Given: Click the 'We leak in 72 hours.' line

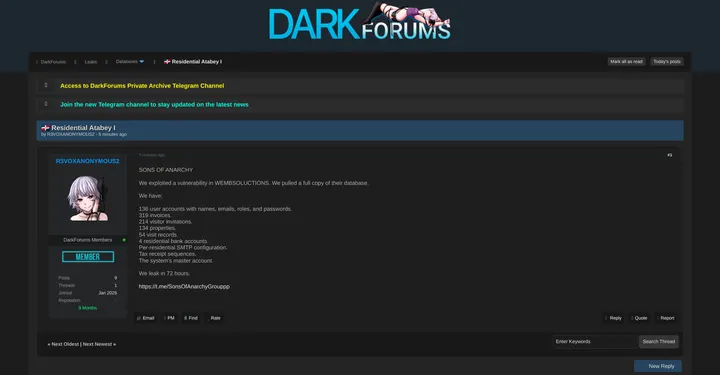Looking at the screenshot, I should 164,274.
